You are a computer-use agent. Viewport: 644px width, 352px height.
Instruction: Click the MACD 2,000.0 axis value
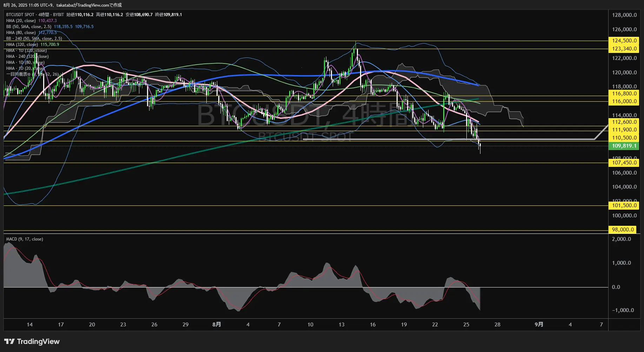(622, 239)
